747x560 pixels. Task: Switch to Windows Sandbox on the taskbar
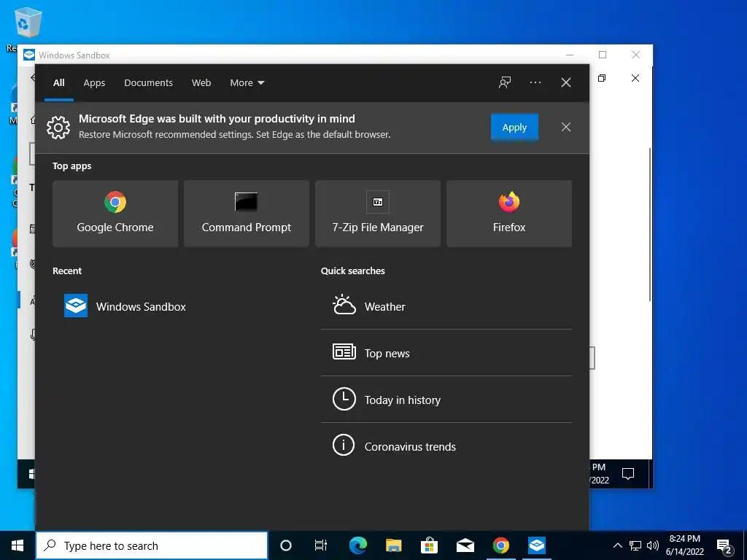(x=536, y=545)
